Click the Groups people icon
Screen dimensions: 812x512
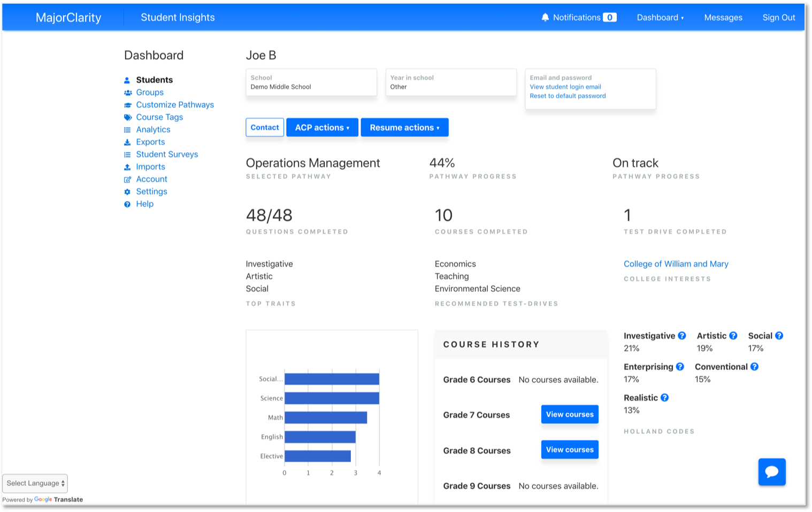pyautogui.click(x=127, y=92)
